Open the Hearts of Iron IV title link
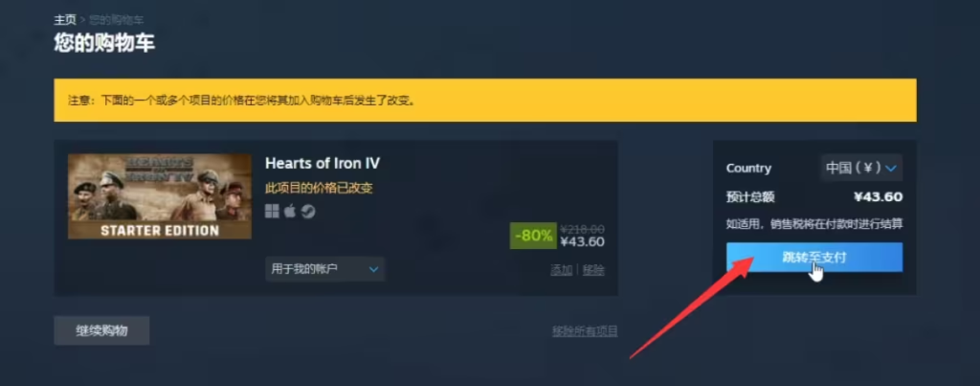 [323, 163]
